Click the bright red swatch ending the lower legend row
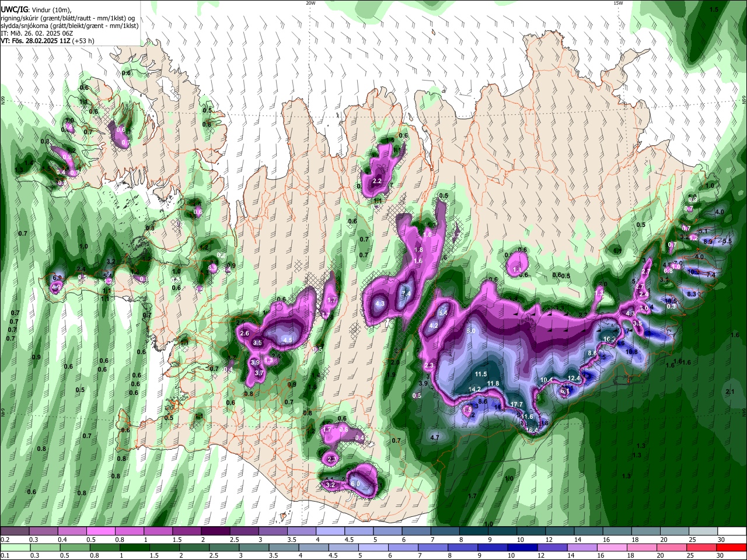Screen dimensions: 747x560 [731, 547]
